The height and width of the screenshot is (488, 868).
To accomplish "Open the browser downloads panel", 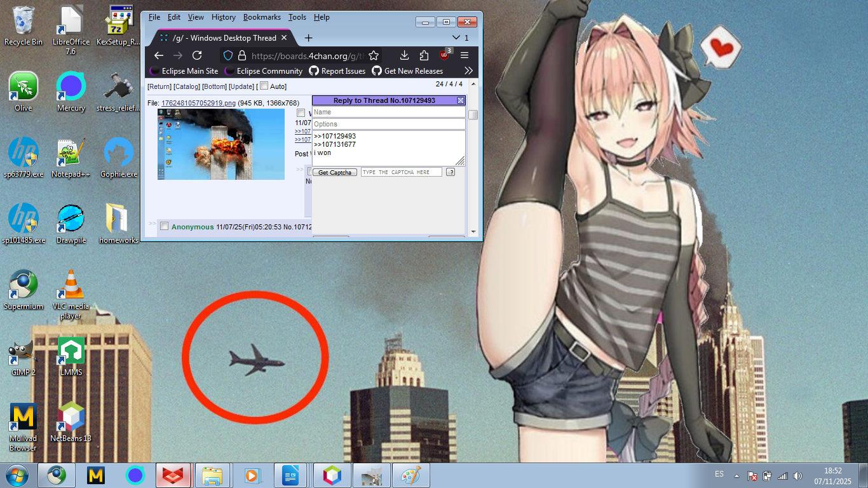I will 404,55.
